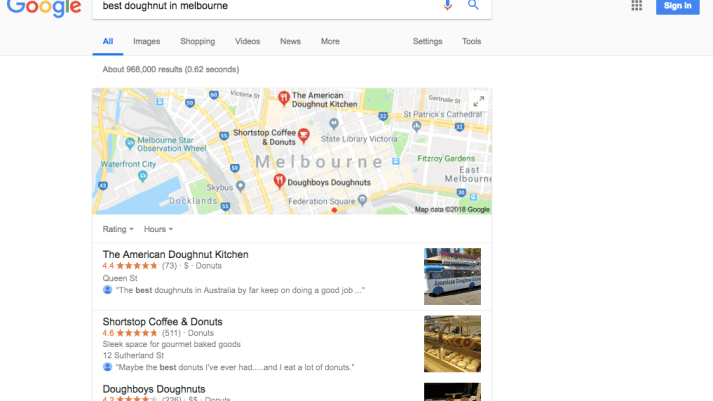Viewport: 713px width, 401px height.
Task: Click the voice search microphone icon
Action: (x=447, y=5)
